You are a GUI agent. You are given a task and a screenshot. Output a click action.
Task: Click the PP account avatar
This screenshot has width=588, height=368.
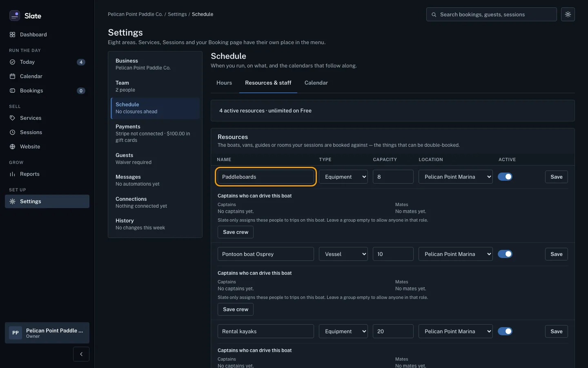[x=16, y=333]
